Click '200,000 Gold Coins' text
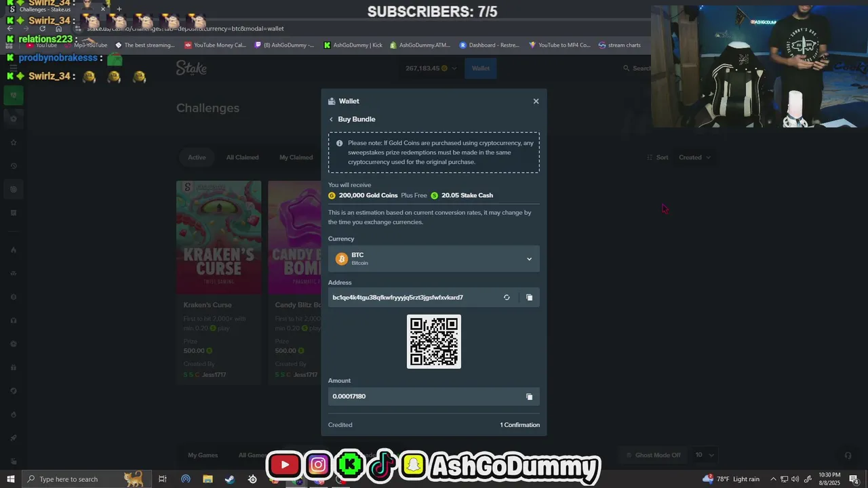This screenshot has width=868, height=488. pyautogui.click(x=368, y=195)
